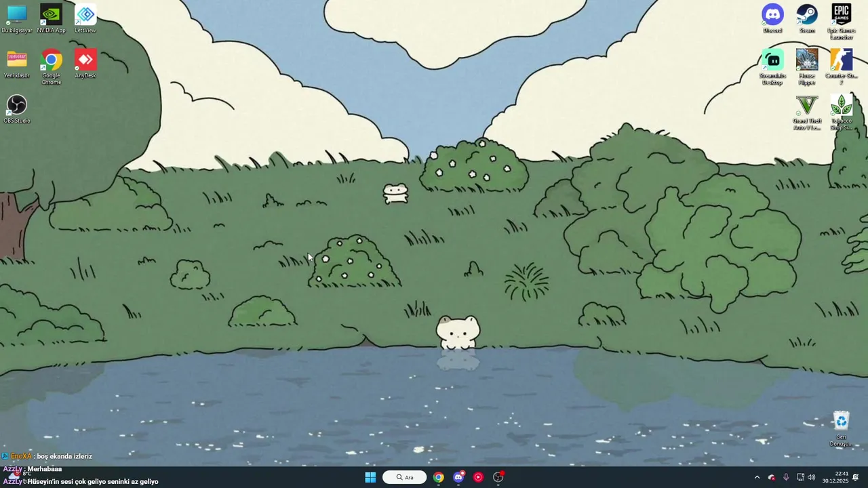Open the network icon in system tray
Viewport: 868px width, 488px height.
[800, 477]
